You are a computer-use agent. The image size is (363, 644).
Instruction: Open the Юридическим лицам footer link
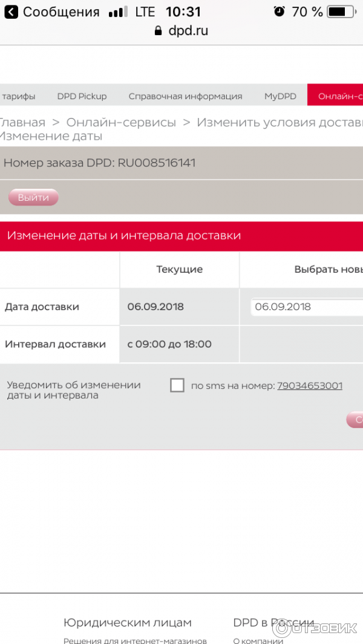(x=128, y=622)
